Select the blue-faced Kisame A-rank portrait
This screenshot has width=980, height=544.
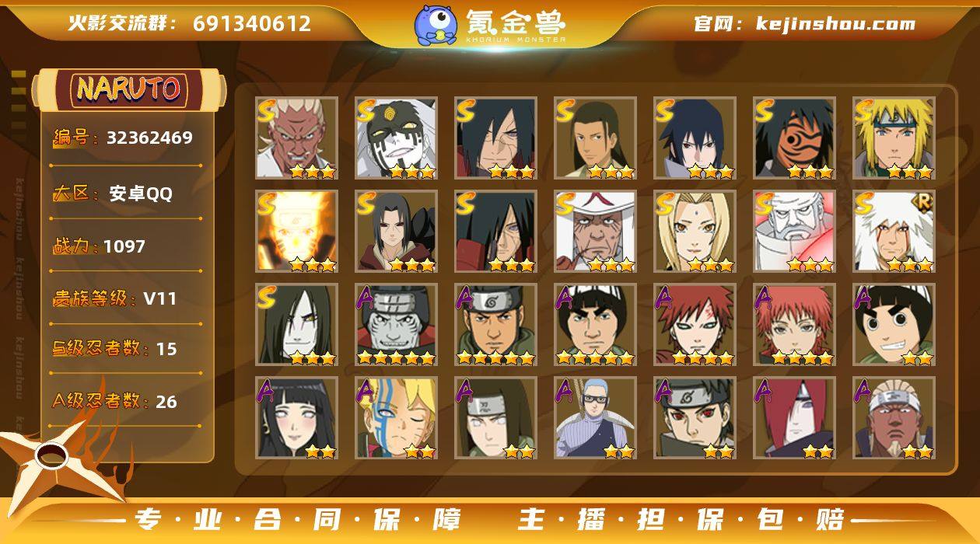point(396,324)
